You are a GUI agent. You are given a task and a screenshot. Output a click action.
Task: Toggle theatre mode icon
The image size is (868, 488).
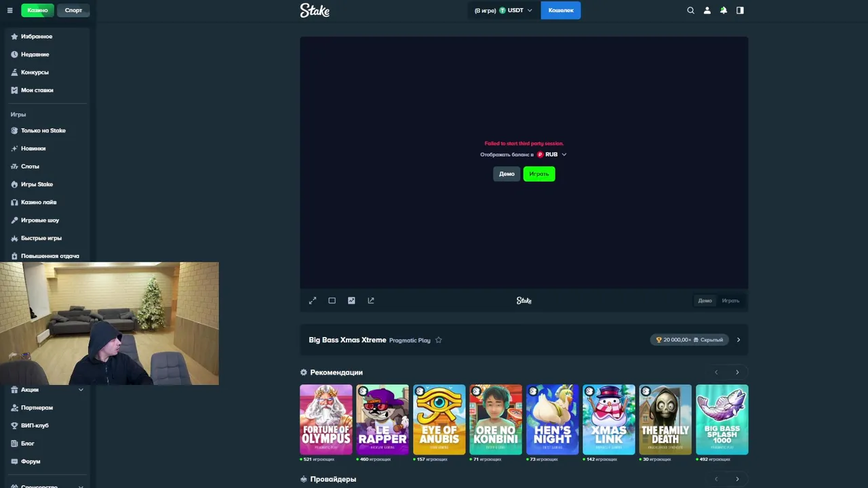click(332, 301)
